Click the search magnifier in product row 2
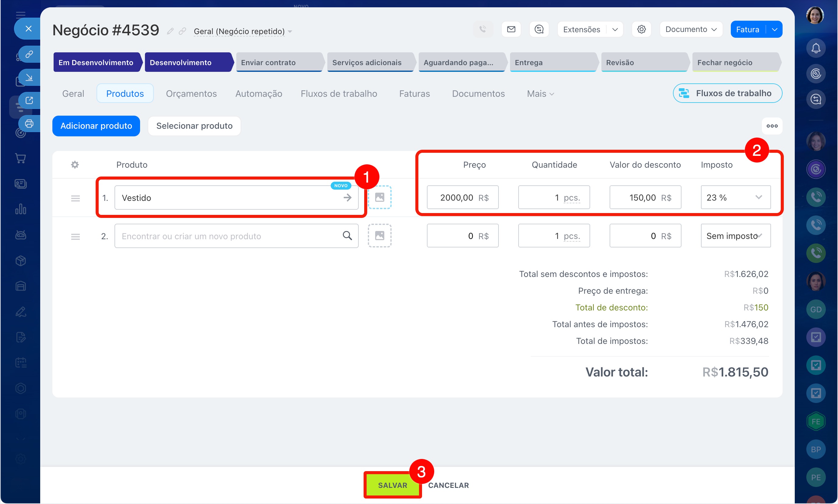 click(x=347, y=236)
